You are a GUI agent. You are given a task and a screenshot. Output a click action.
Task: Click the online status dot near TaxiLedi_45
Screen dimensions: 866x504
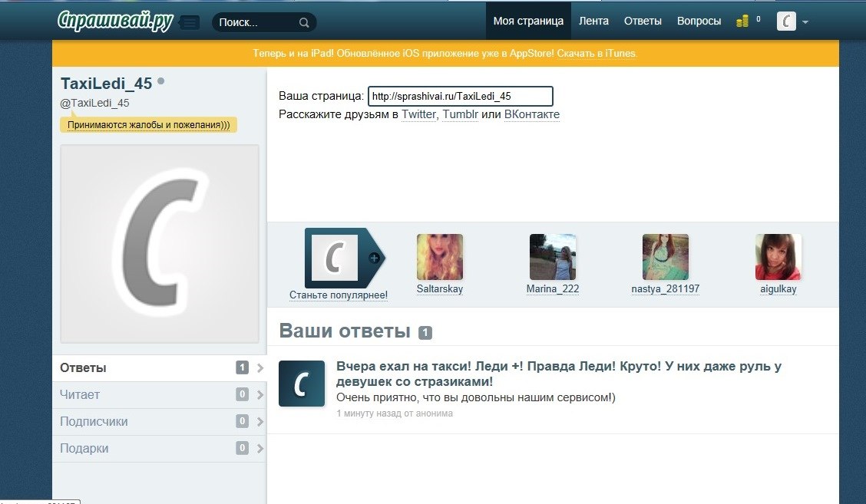tap(160, 81)
